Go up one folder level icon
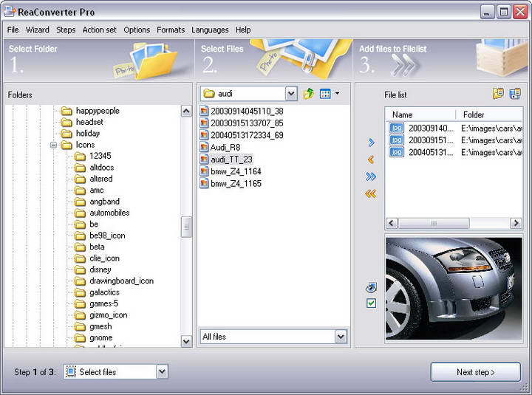The height and width of the screenshot is (395, 532). click(x=308, y=94)
